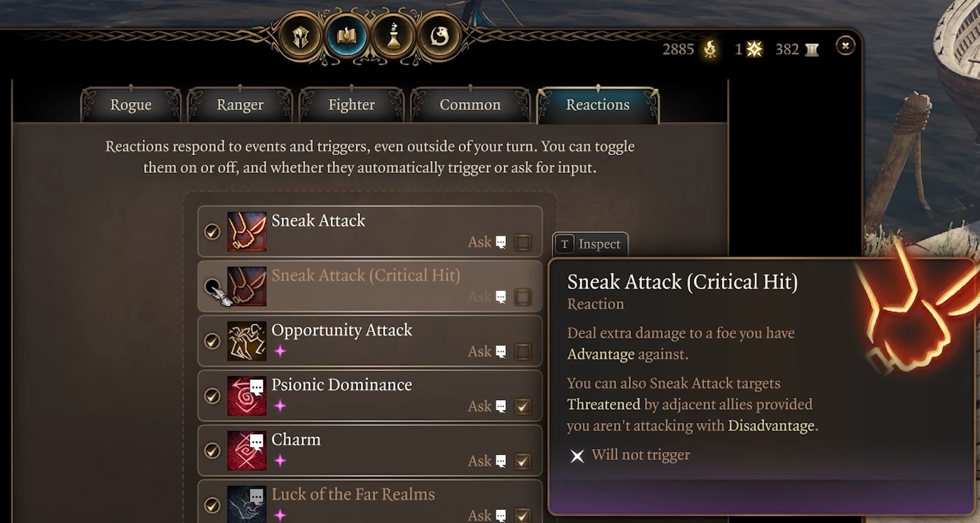This screenshot has height=523, width=980.
Task: Untick the Ask checkbox for Psionic Dominance
Action: tap(522, 406)
